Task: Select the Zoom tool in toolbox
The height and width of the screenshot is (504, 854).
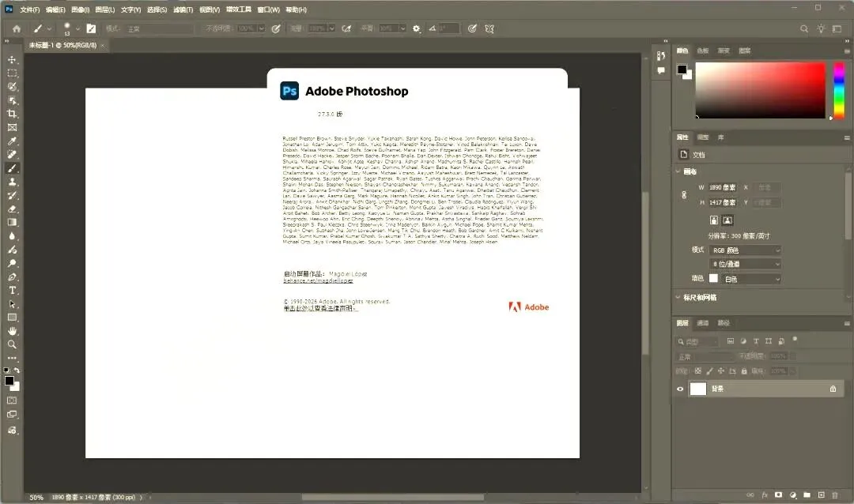Action: coord(12,344)
